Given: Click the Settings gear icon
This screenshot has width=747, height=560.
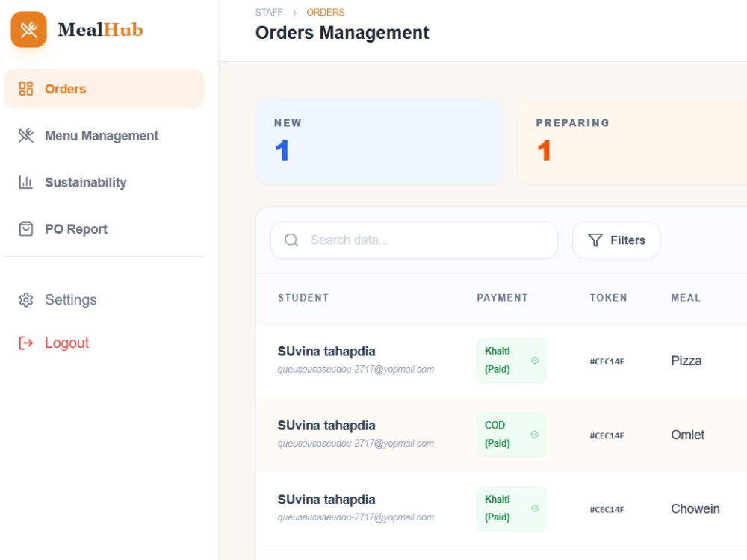Looking at the screenshot, I should [x=25, y=299].
